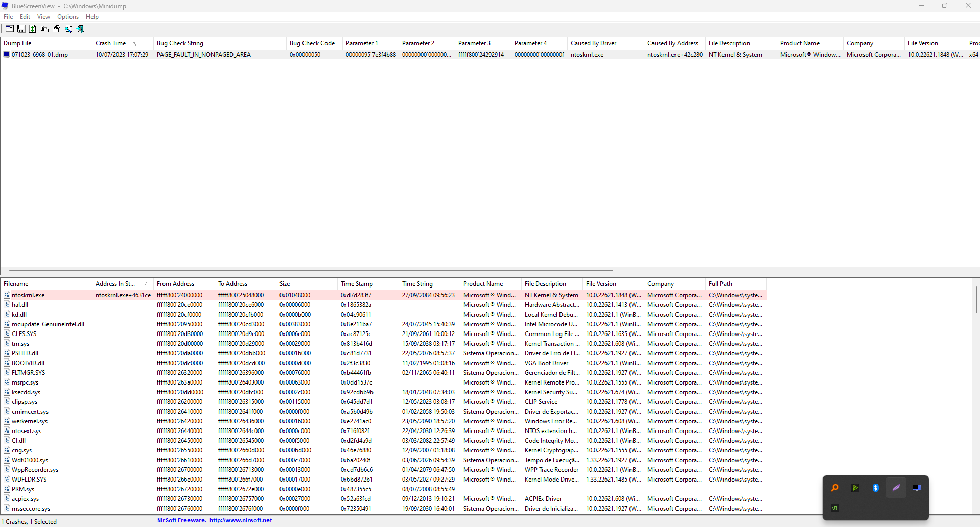The width and height of the screenshot is (980, 527).
Task: Open the Edit menu
Action: click(25, 17)
